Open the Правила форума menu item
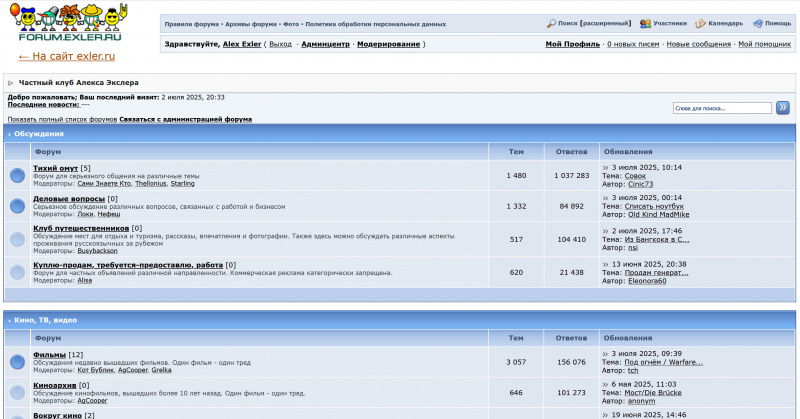Viewport: 800px width, 419px height. click(192, 23)
